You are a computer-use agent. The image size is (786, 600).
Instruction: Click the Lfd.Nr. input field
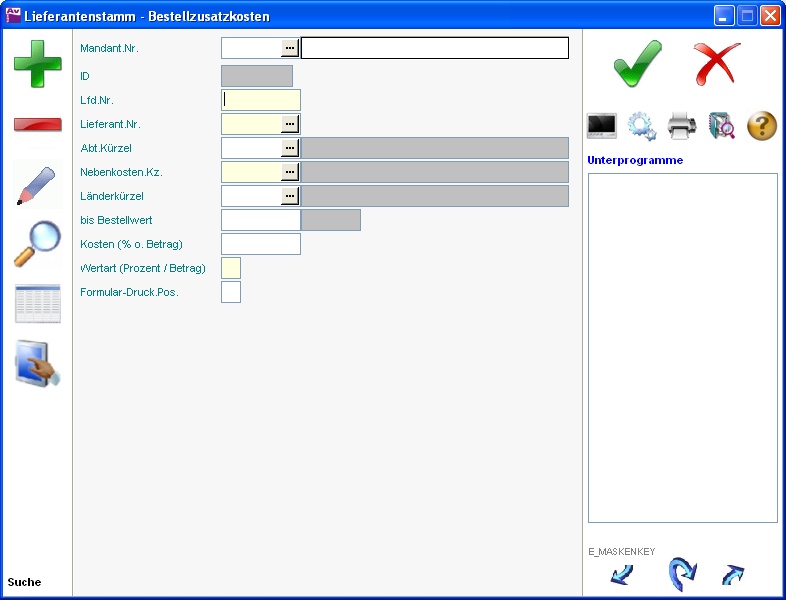pyautogui.click(x=261, y=100)
